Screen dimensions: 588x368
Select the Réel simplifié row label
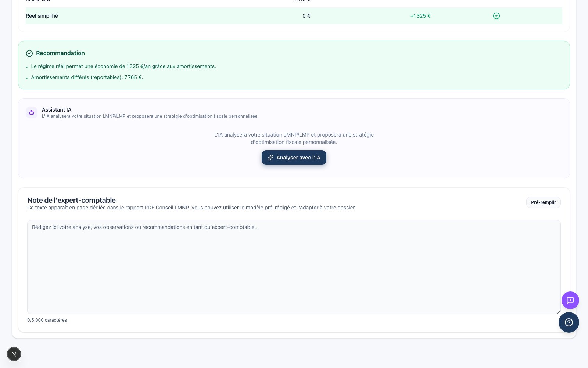[42, 16]
